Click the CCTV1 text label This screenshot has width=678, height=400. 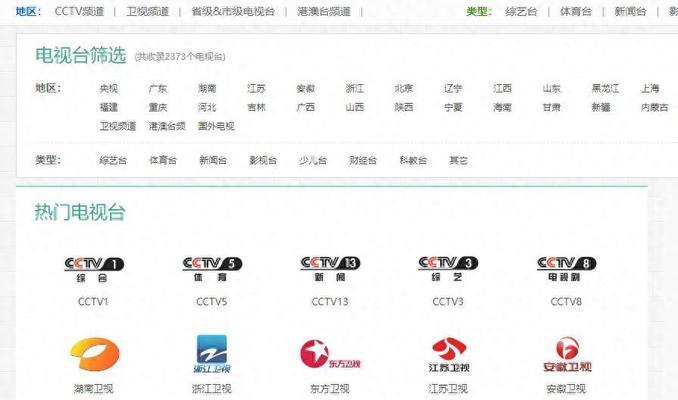[x=93, y=301]
